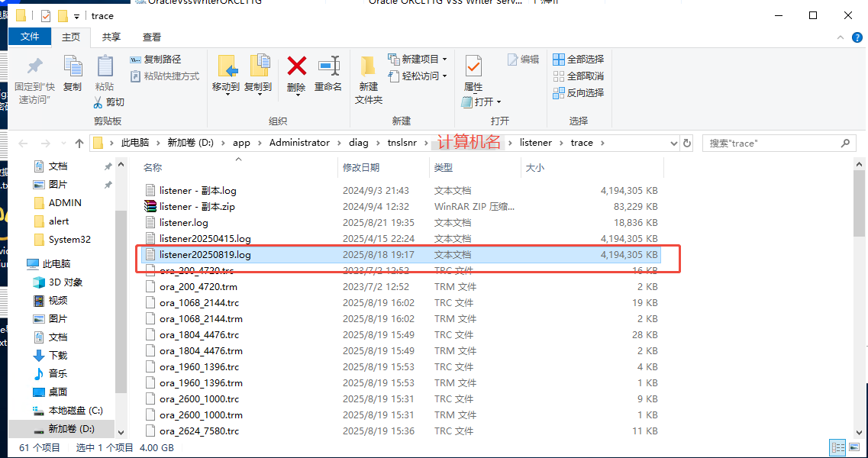Click diag in the address path

tap(358, 143)
